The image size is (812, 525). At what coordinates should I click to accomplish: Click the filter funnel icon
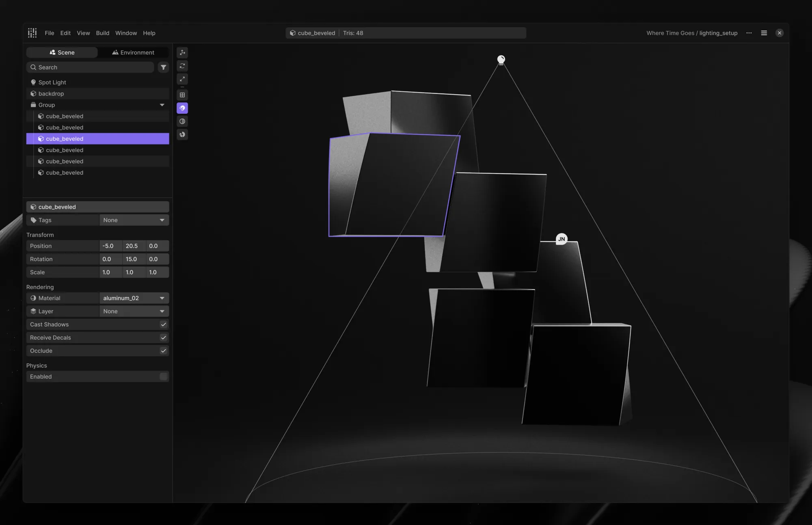163,67
